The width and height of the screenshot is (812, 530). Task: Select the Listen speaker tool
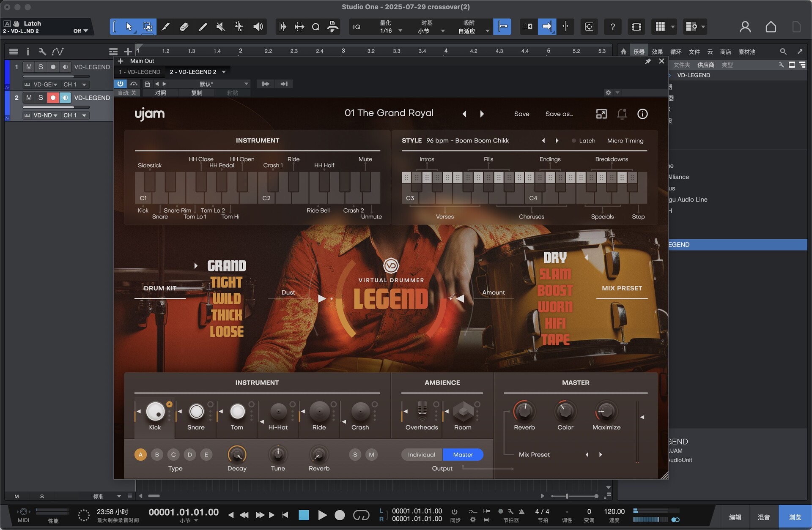[x=258, y=27]
